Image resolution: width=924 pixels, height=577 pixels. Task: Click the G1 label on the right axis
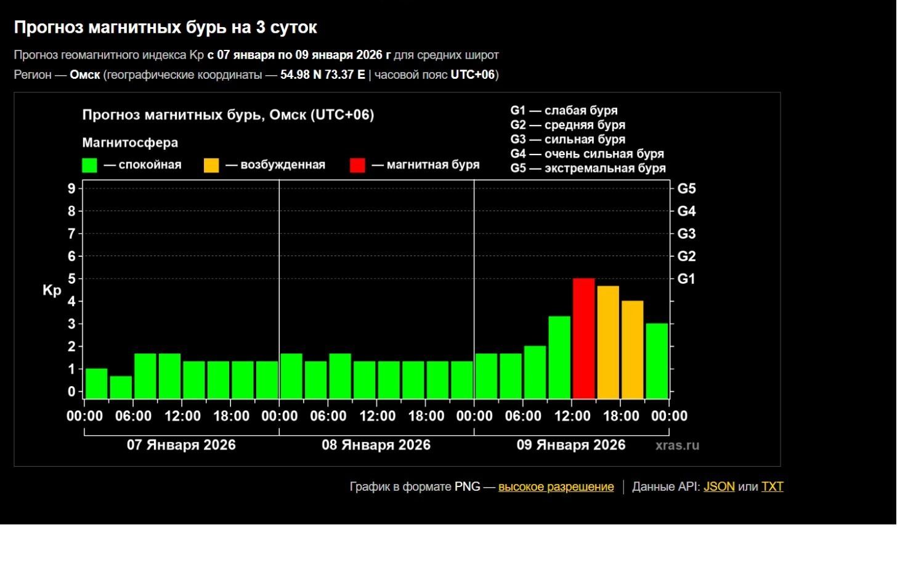tap(686, 279)
